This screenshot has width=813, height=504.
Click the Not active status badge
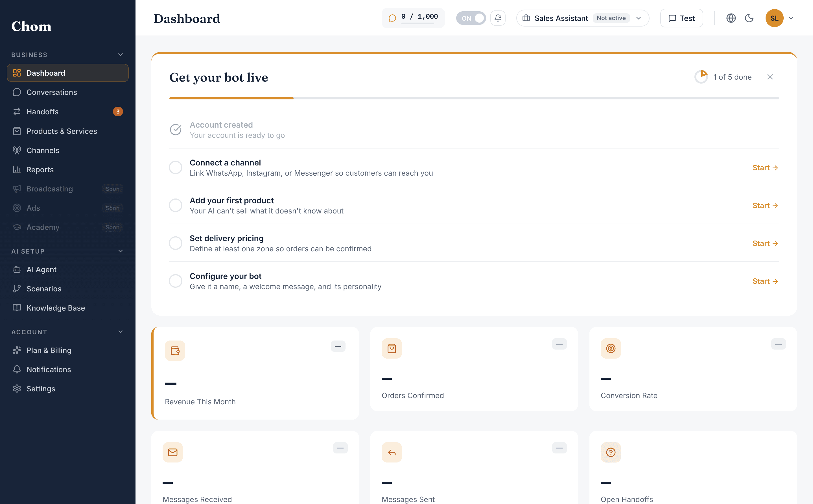tap(611, 18)
